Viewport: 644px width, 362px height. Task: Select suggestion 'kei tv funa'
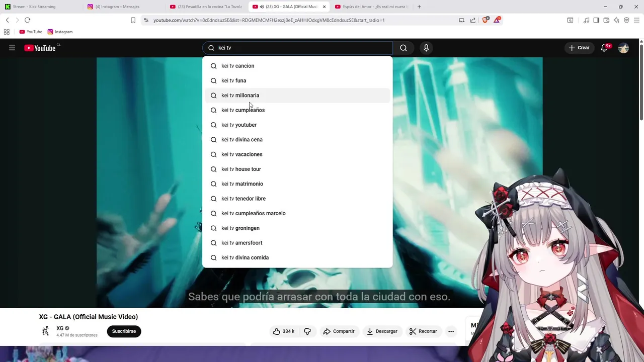point(297,80)
